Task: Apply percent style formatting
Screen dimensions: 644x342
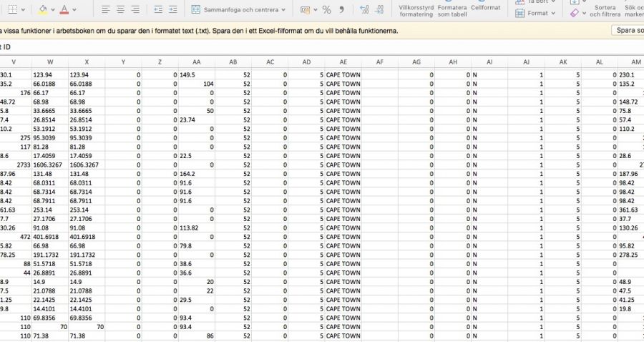Action: (326, 9)
